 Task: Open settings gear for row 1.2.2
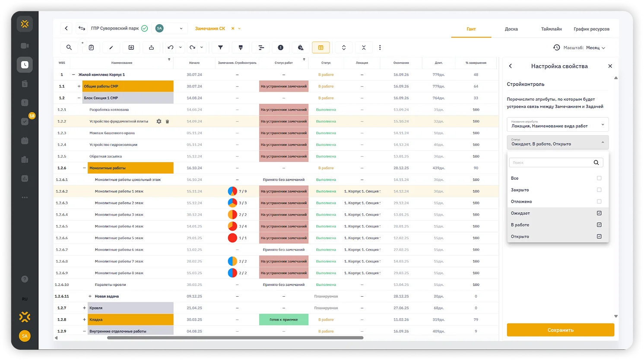(x=159, y=121)
